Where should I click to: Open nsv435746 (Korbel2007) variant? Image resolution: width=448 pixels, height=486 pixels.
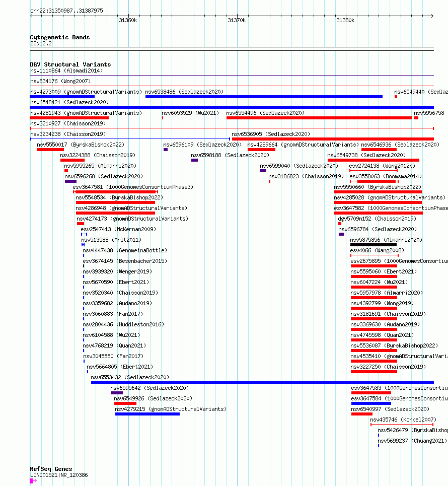[x=403, y=420]
